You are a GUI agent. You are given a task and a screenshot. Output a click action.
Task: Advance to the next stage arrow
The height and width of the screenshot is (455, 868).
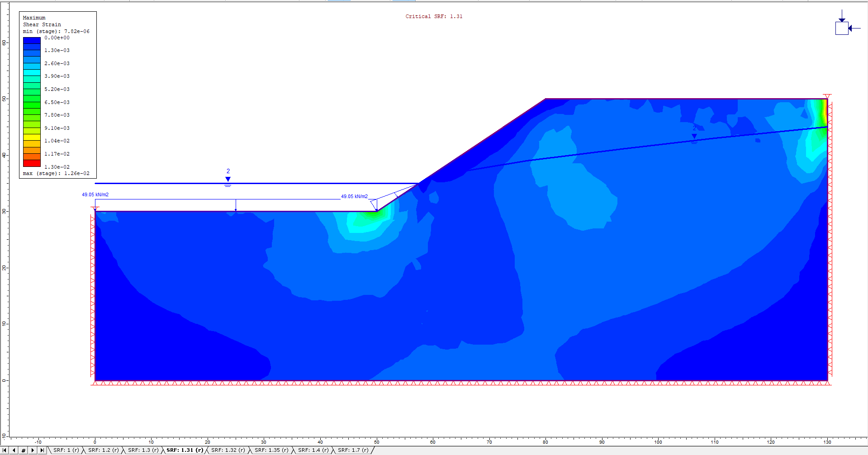coord(32,450)
